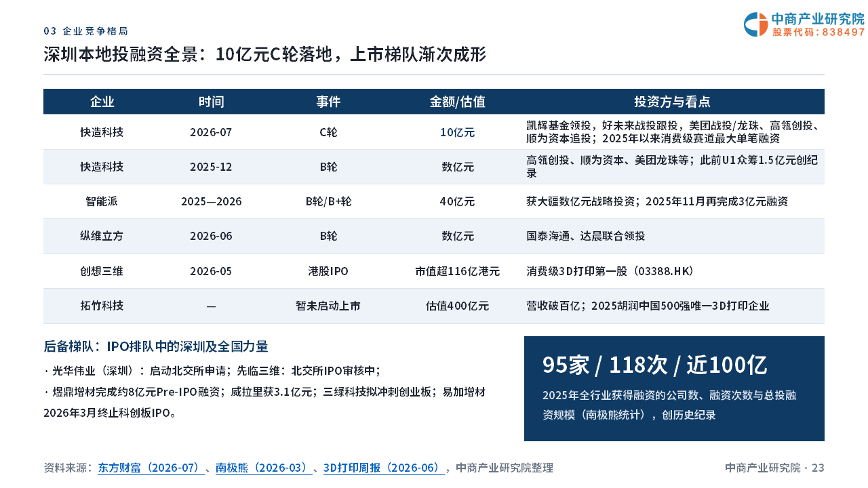The image size is (868, 488).
Task: Click the 港股IPO event cell
Action: coord(328,271)
